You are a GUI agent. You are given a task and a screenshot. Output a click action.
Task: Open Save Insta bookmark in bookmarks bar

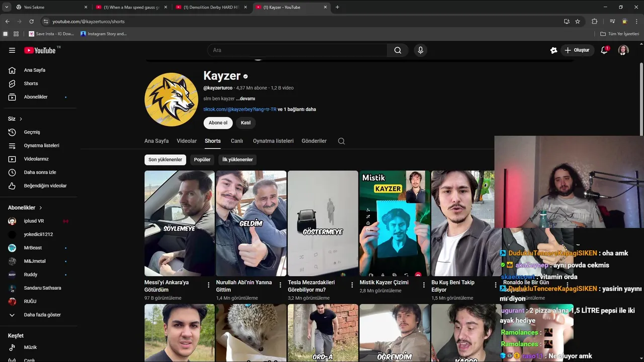point(51,34)
